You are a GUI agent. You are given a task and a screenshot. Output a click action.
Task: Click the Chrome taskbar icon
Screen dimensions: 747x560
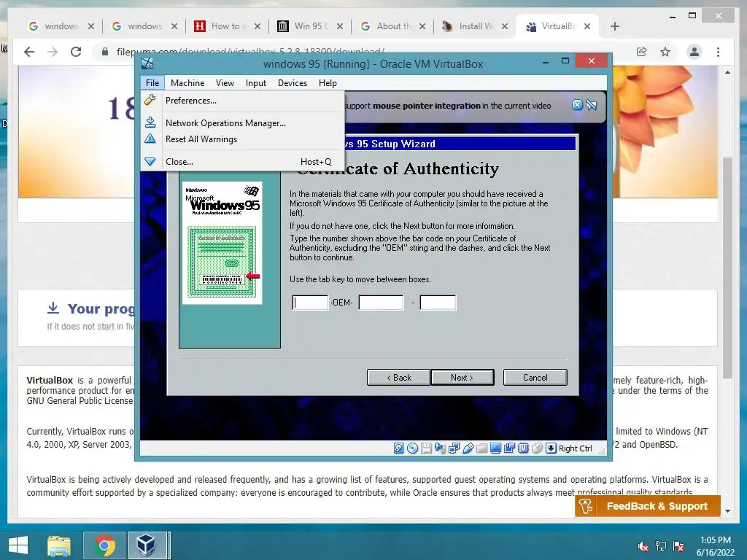(104, 545)
